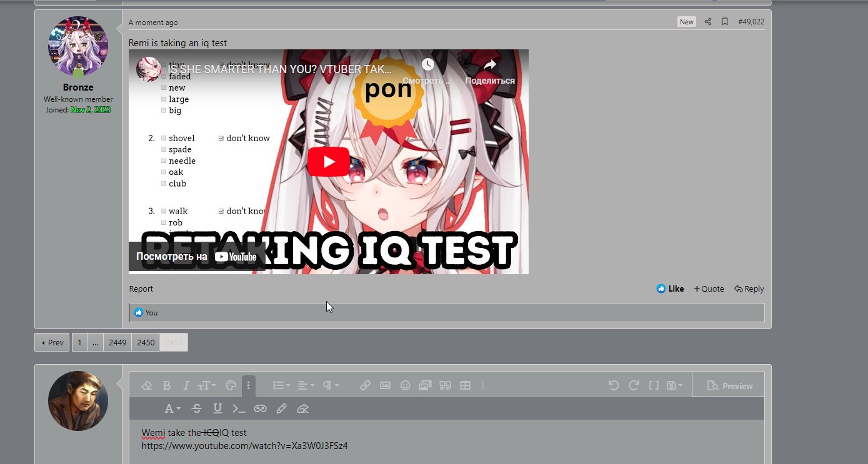The height and width of the screenshot is (464, 868).
Task: Click the video channel avatar icon
Action: (x=149, y=69)
